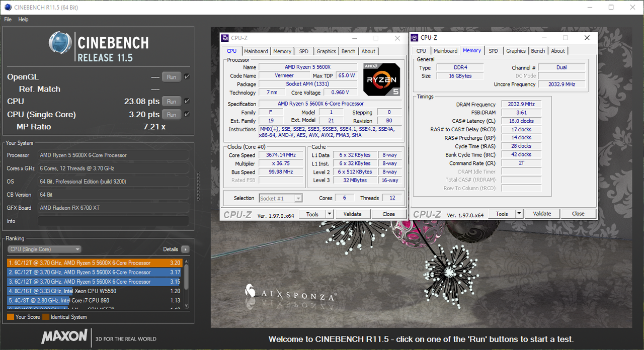Switch to Bench tab in left CPU-Z

click(348, 51)
